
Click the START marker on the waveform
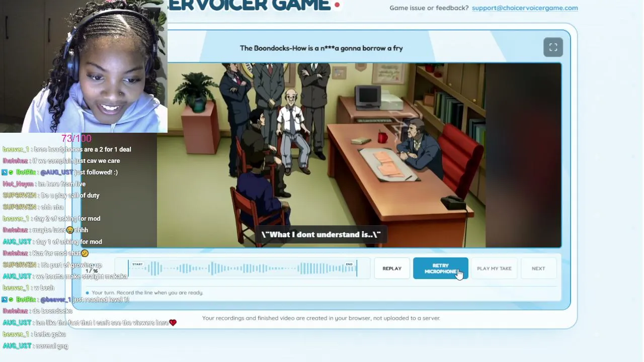(137, 264)
